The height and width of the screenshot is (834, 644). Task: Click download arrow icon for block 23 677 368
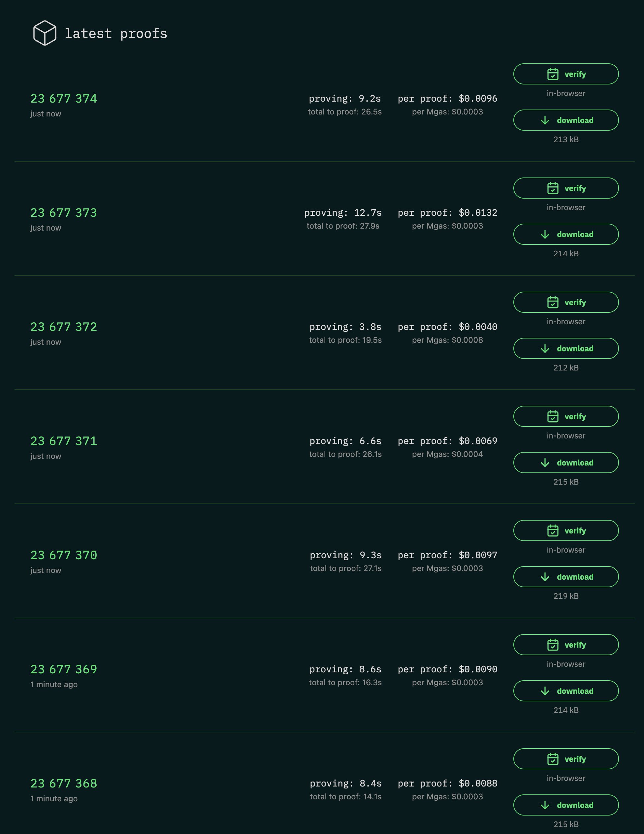click(545, 805)
